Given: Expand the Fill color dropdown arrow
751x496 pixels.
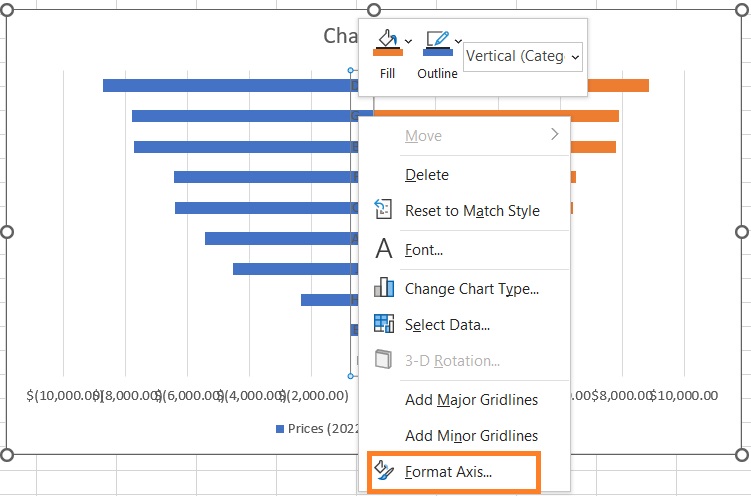Looking at the screenshot, I should 409,42.
